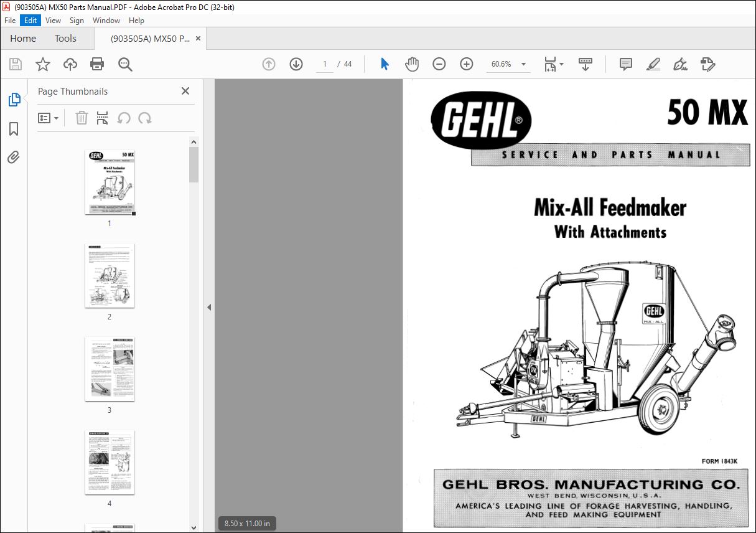This screenshot has width=756, height=533.
Task: Open the Sign document pen tool
Action: point(681,64)
